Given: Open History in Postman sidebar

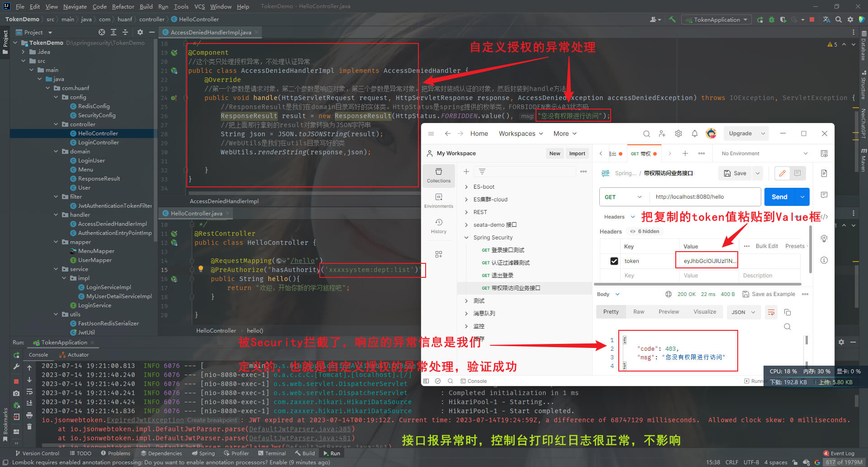Looking at the screenshot, I should [439, 226].
